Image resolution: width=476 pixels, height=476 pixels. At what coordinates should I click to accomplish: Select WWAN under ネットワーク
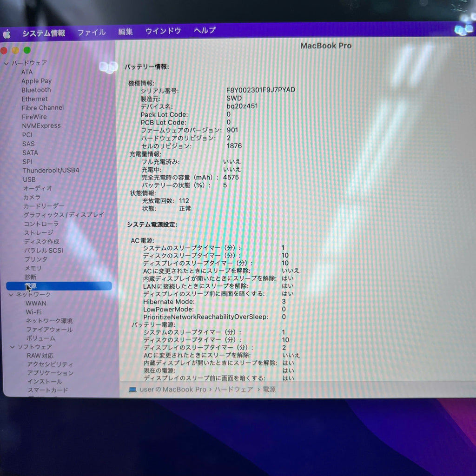[36, 303]
